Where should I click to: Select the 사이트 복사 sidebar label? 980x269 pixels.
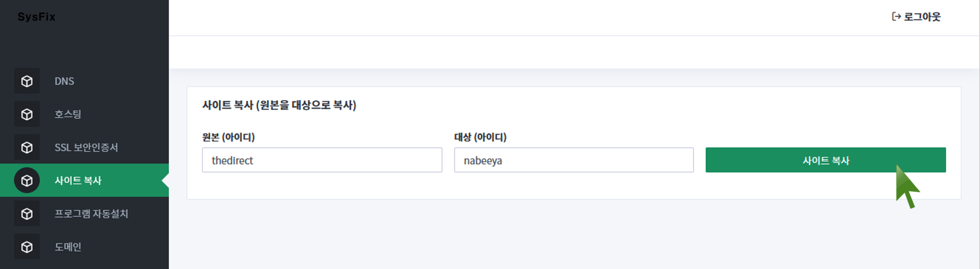coord(78,181)
